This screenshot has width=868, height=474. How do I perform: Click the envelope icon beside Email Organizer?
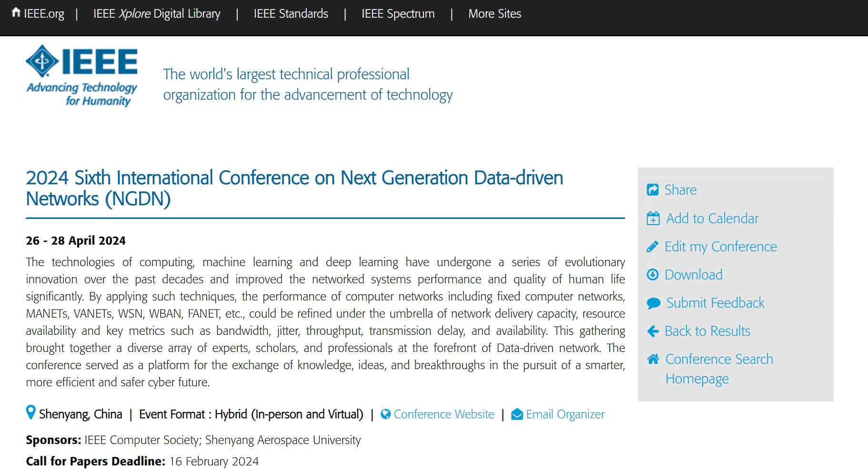tap(517, 414)
